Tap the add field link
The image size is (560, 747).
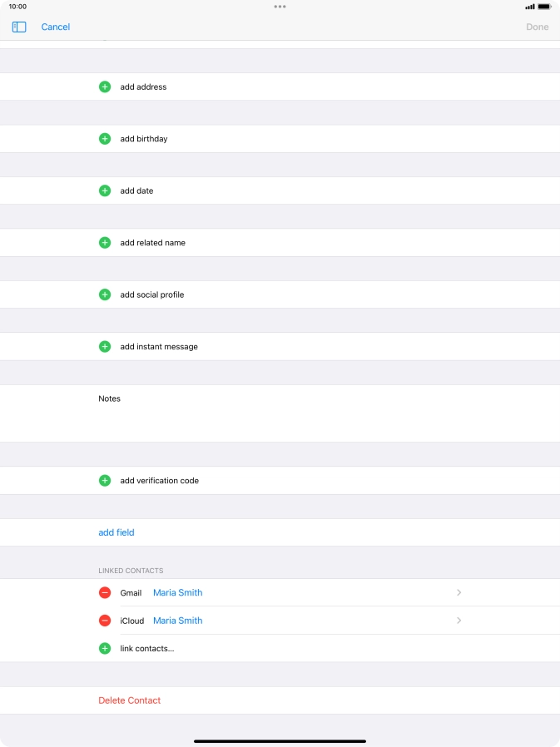pos(116,532)
